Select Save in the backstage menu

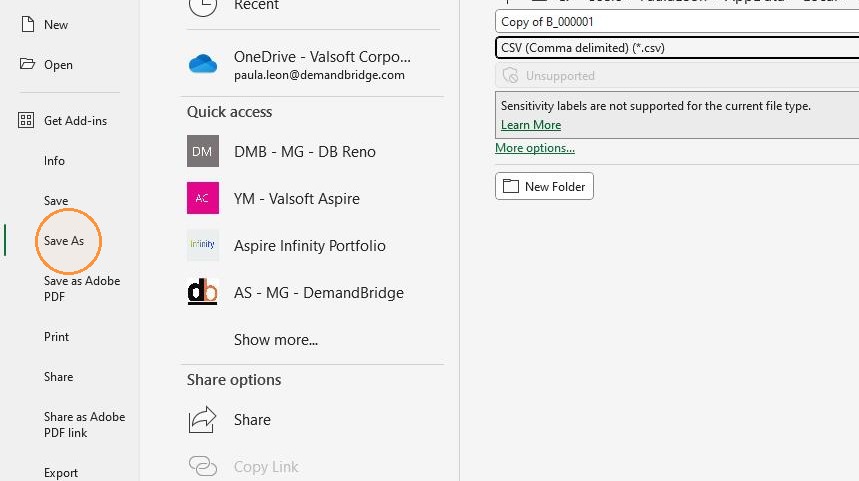click(x=56, y=201)
